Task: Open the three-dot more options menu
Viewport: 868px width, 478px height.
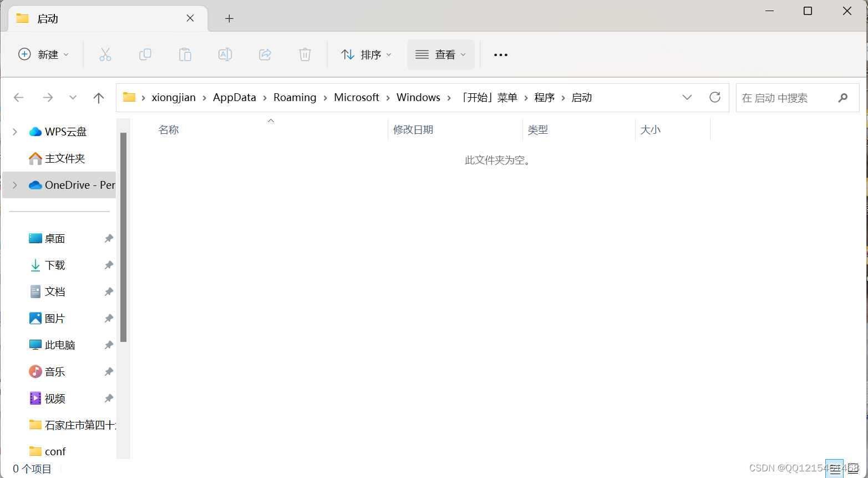Action: tap(501, 55)
